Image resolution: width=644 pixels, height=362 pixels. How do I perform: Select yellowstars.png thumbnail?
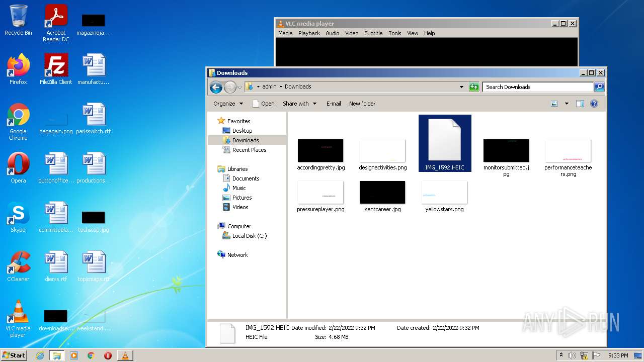point(444,197)
